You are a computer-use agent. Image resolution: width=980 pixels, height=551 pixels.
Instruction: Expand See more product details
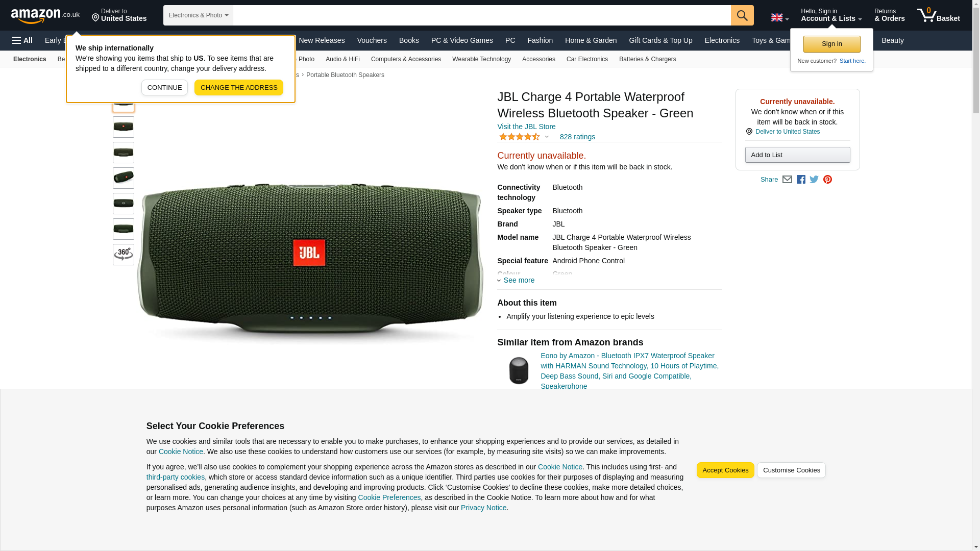click(x=516, y=280)
